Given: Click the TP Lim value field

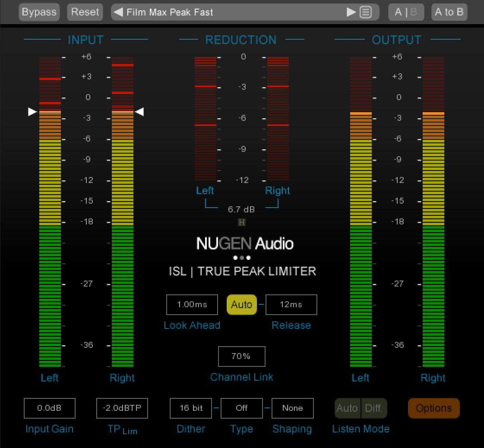Looking at the screenshot, I should 122,408.
